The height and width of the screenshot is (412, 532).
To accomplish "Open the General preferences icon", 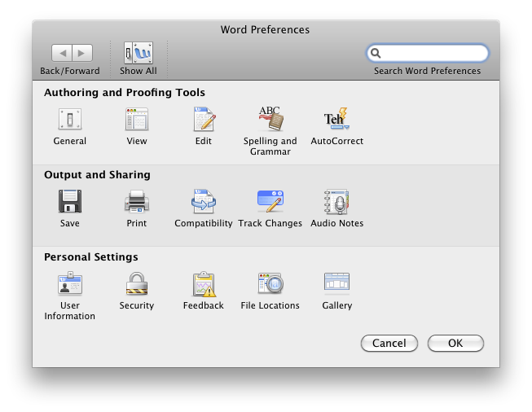I will click(70, 121).
